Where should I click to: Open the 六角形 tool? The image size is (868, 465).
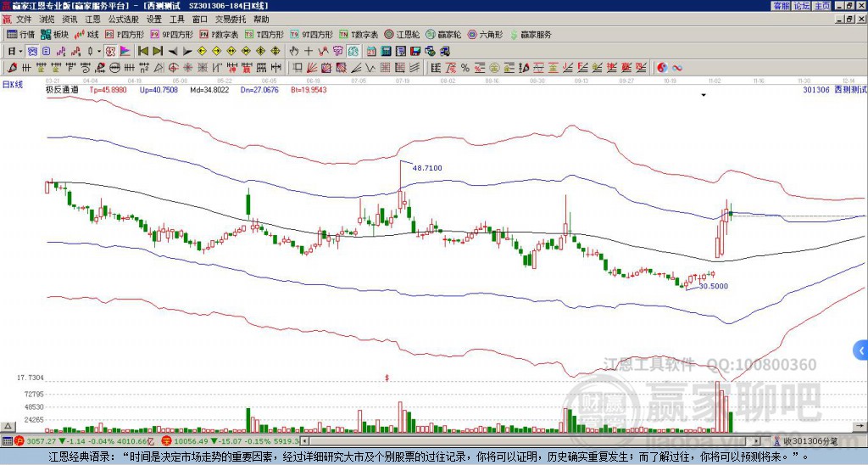pos(486,34)
